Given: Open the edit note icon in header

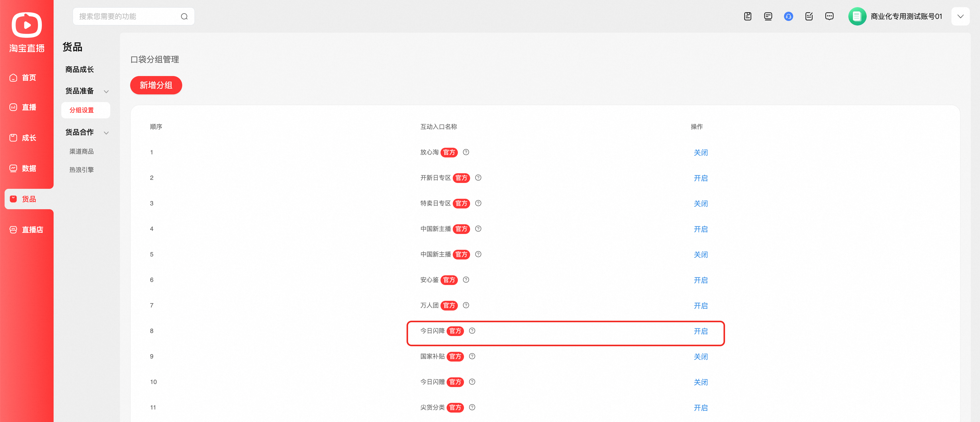Looking at the screenshot, I should 809,16.
